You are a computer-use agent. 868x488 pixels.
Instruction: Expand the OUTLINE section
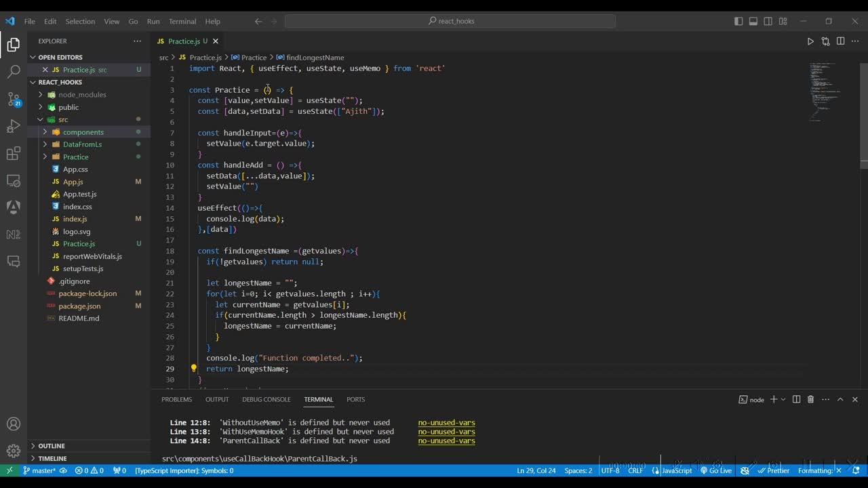click(52, 446)
